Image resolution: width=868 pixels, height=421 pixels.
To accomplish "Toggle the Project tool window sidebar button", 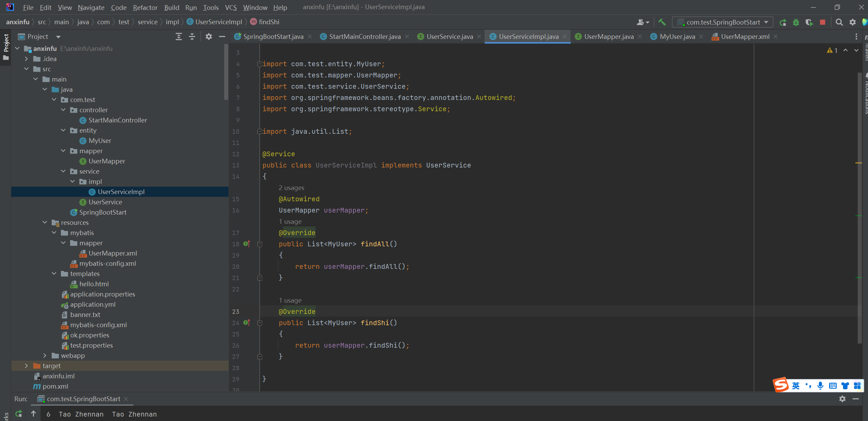I will [x=6, y=44].
